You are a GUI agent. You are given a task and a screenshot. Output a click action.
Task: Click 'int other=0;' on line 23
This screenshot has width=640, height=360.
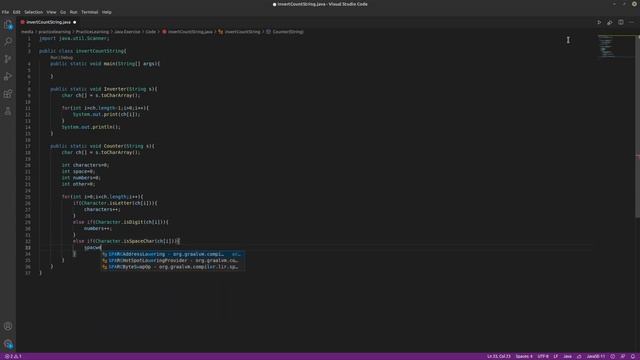pyautogui.click(x=78, y=184)
